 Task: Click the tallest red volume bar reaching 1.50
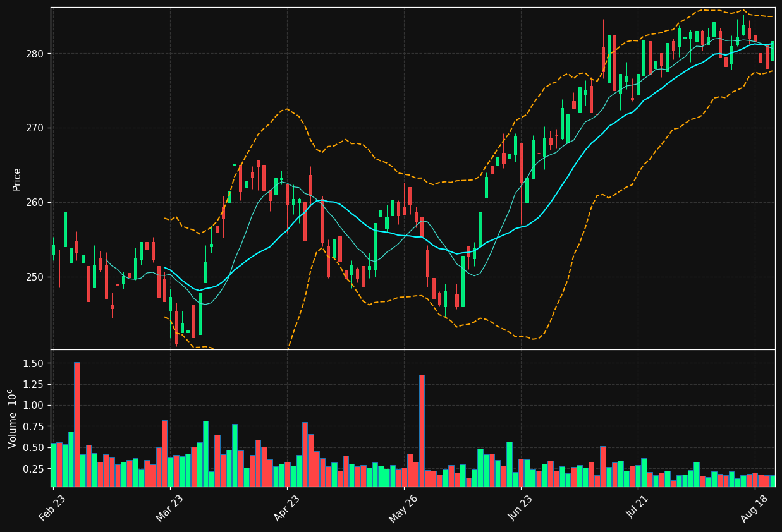coord(77,424)
